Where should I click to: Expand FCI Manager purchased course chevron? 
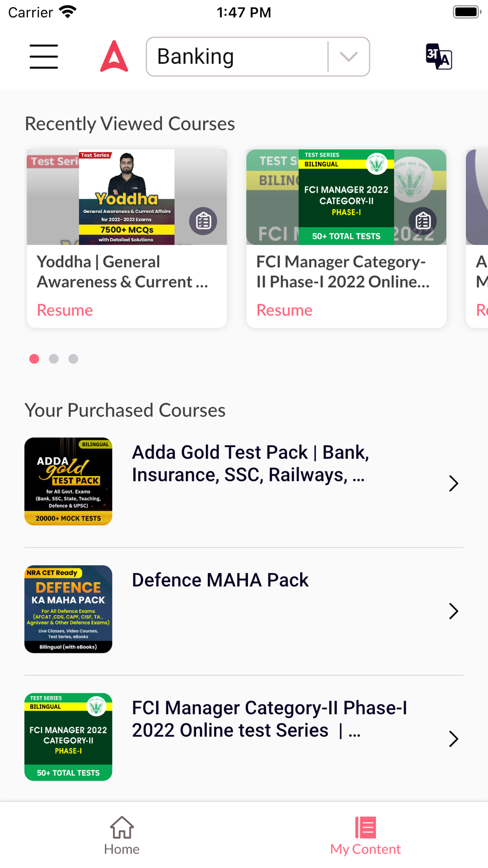[453, 739]
